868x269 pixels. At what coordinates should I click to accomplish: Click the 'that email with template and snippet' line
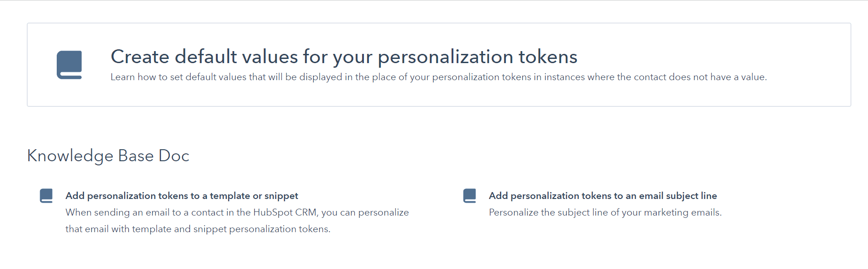pos(198,229)
